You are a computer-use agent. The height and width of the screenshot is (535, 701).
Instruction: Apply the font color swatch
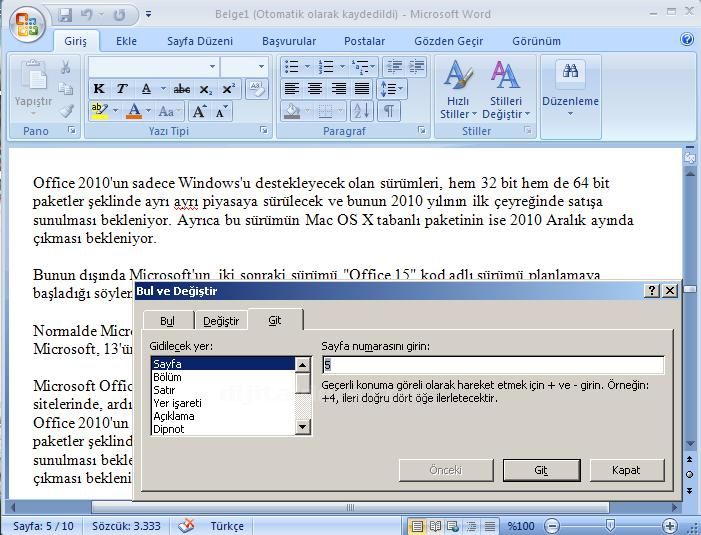134,111
